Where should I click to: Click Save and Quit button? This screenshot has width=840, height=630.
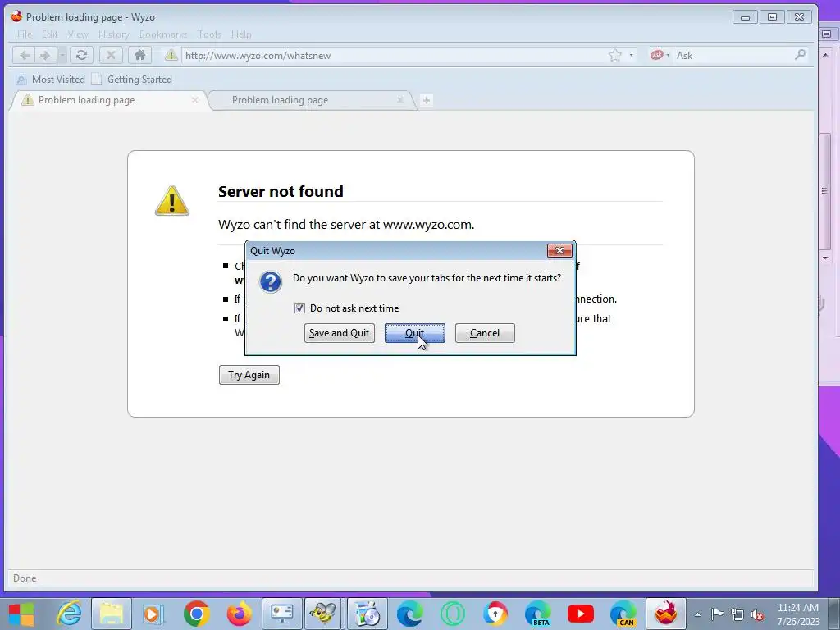pyautogui.click(x=339, y=333)
